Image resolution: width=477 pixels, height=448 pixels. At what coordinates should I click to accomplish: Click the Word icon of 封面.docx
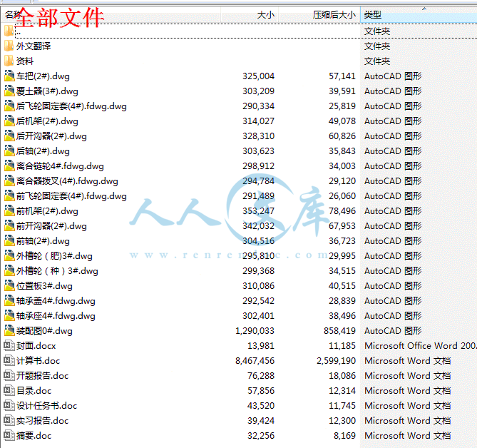point(9,346)
